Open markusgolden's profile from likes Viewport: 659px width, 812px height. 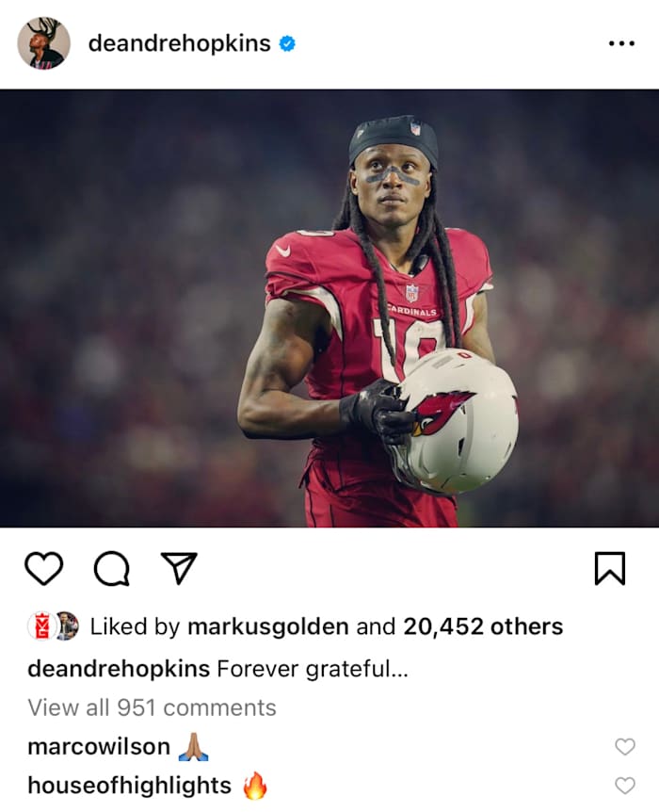(267, 626)
